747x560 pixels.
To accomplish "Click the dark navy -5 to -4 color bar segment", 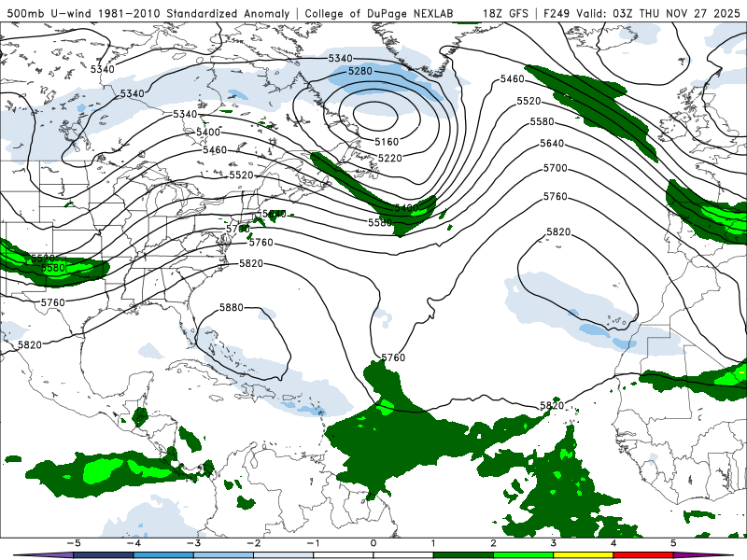I will click(x=104, y=555).
